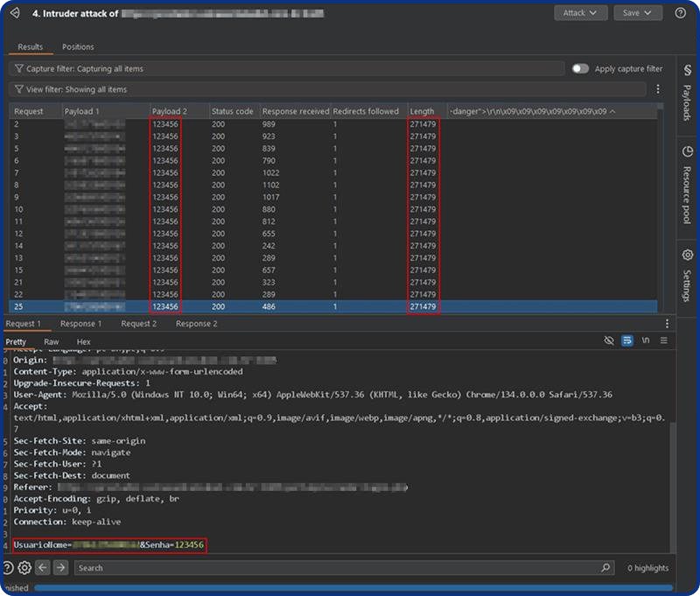The image size is (700, 596).
Task: Open the view filter three-dot options menu
Action: point(658,89)
